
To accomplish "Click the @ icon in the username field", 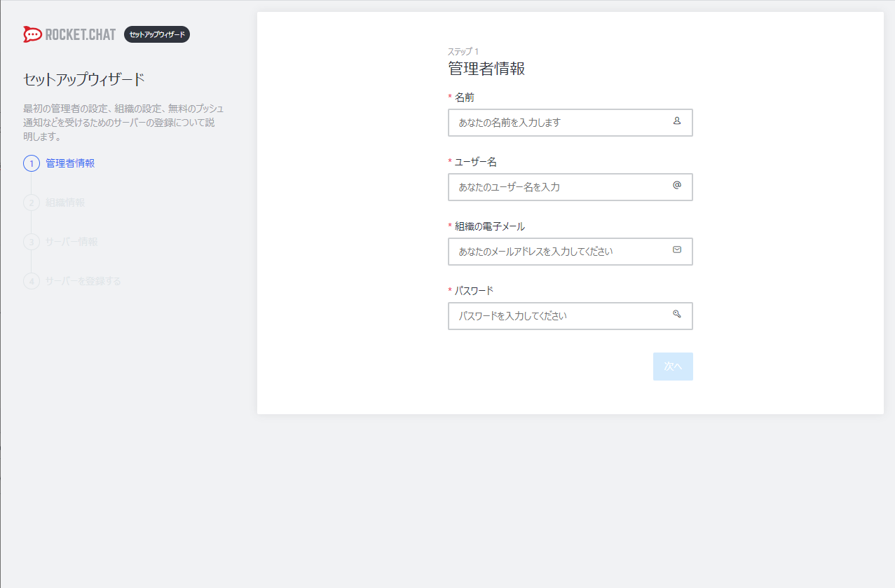I will 676,185.
